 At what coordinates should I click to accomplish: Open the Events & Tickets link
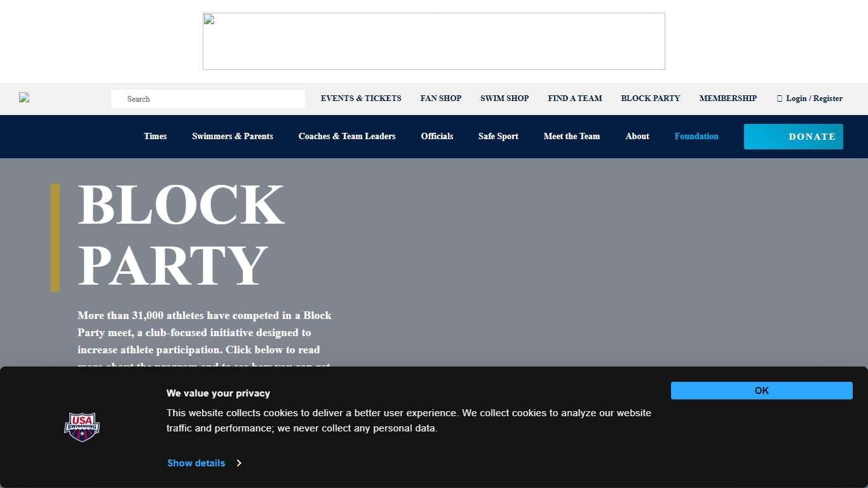[x=361, y=98]
